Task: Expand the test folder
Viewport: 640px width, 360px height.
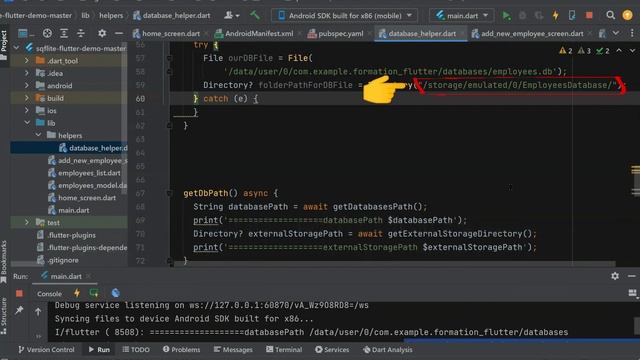Action: (27, 222)
